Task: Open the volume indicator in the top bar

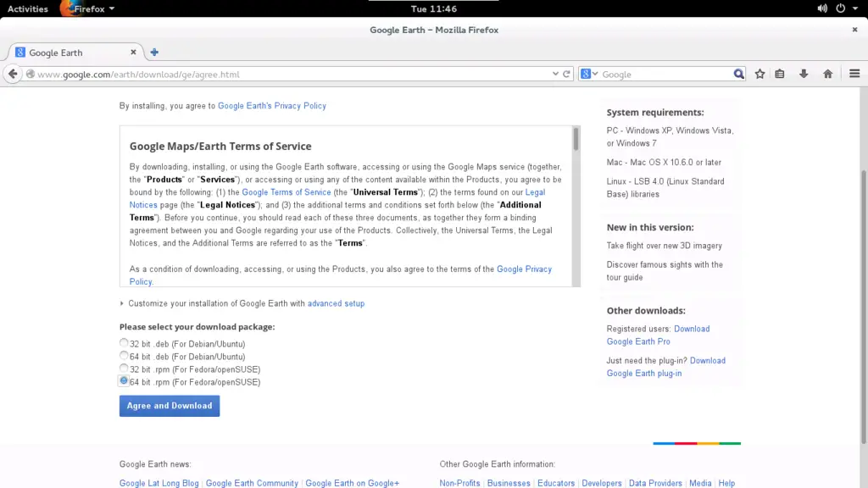Action: (822, 8)
